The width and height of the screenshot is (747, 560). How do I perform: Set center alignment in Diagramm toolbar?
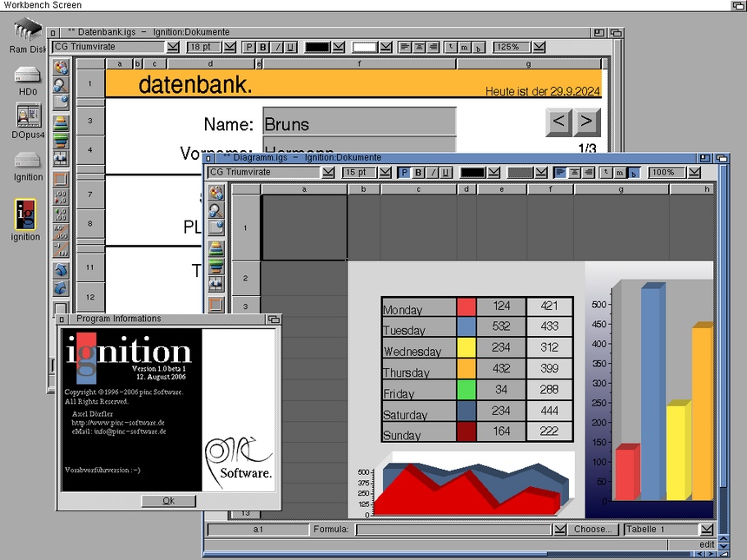coord(574,173)
